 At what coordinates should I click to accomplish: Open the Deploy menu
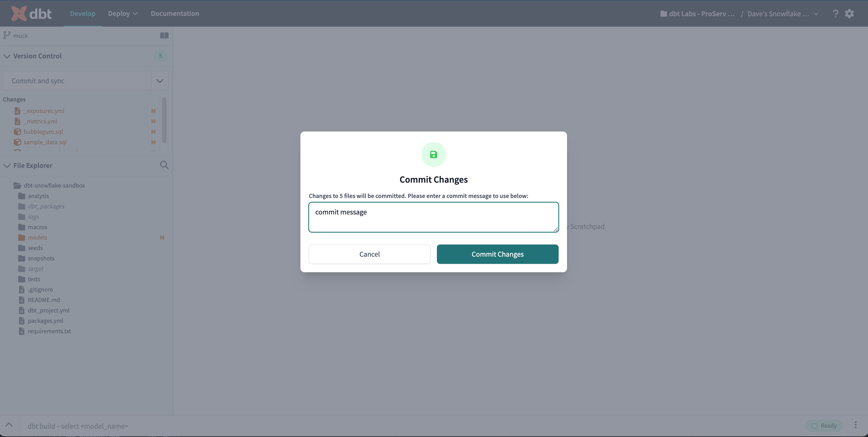(119, 13)
